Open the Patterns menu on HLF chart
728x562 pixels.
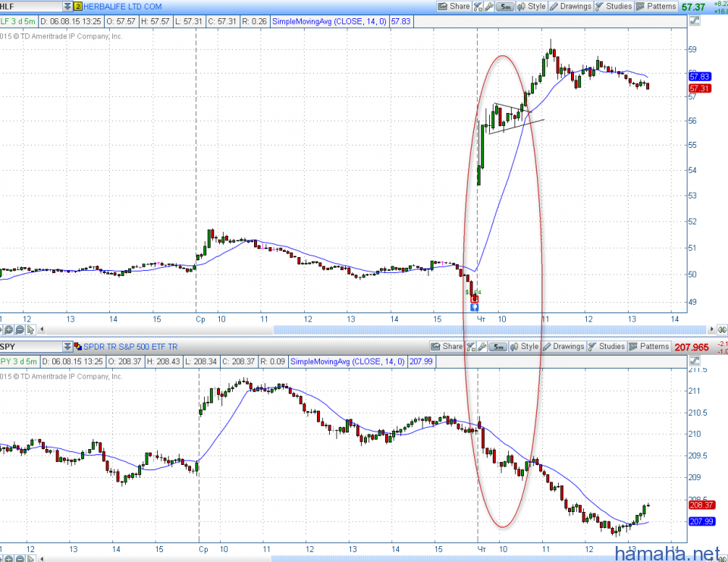[x=656, y=7]
